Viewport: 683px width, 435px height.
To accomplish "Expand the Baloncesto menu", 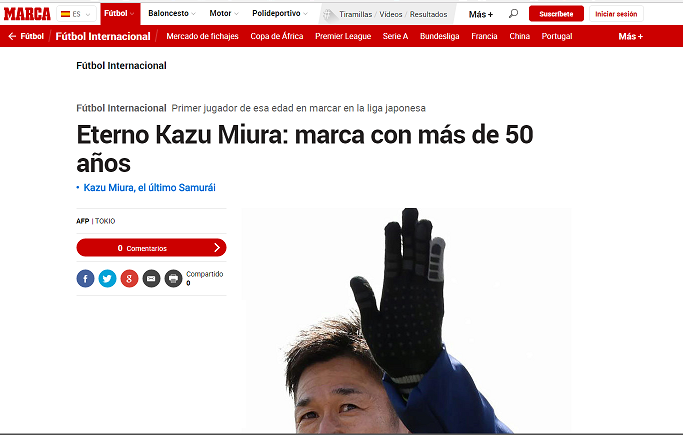I will click(172, 13).
